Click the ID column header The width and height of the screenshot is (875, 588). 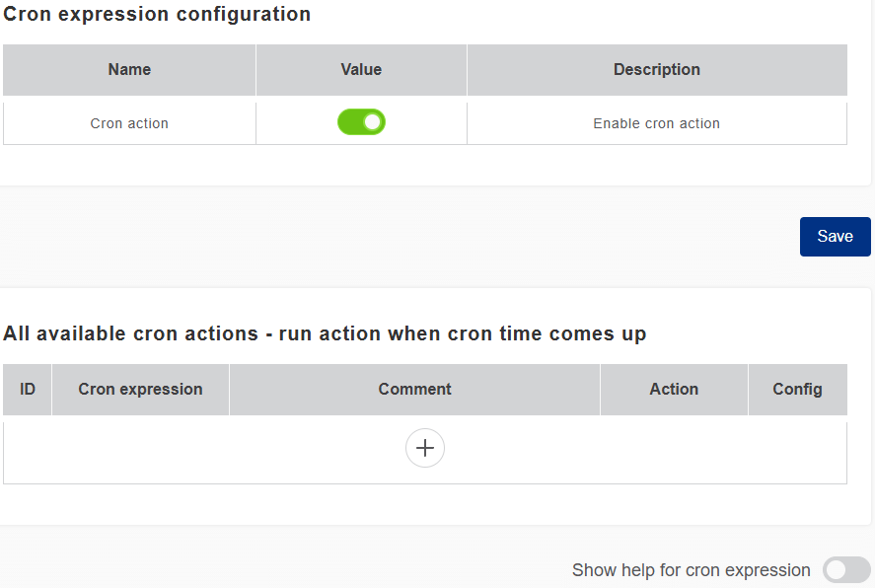[x=28, y=390]
